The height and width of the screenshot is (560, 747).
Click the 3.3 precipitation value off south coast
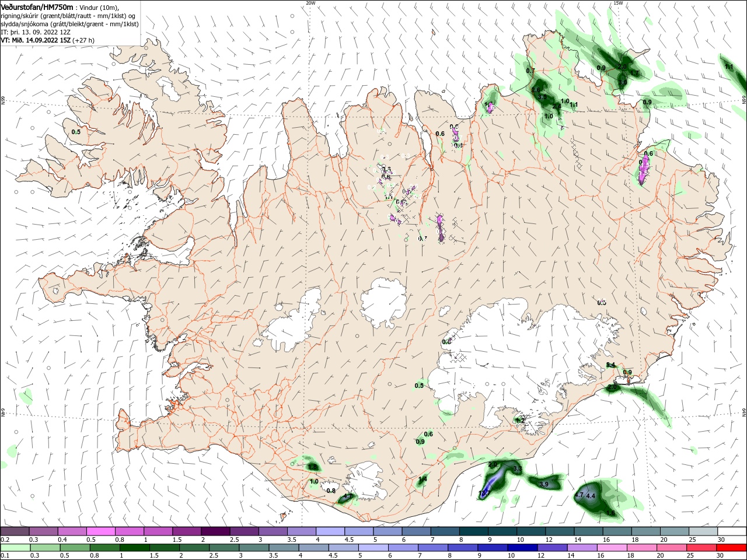[x=518, y=469]
